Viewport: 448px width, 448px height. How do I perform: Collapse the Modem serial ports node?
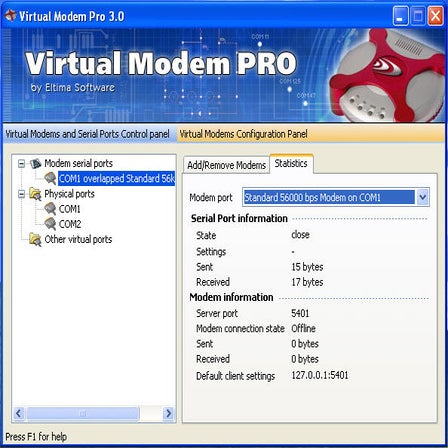pyautogui.click(x=21, y=164)
